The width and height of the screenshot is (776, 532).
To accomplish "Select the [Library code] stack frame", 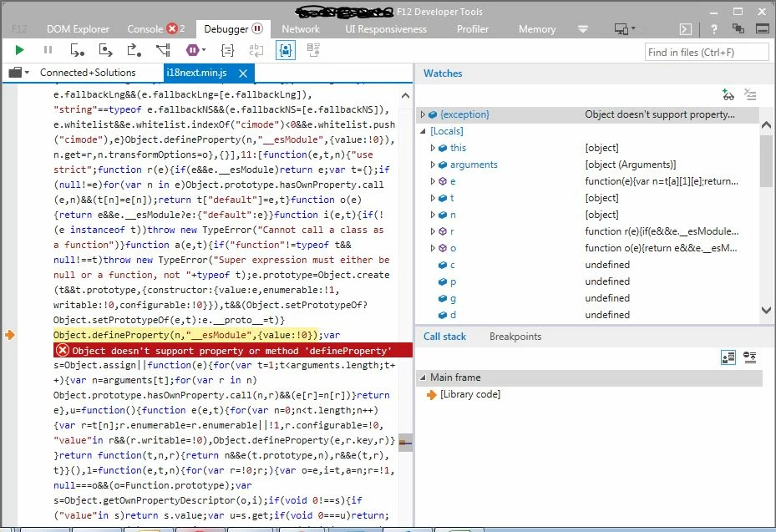I will tap(470, 394).
